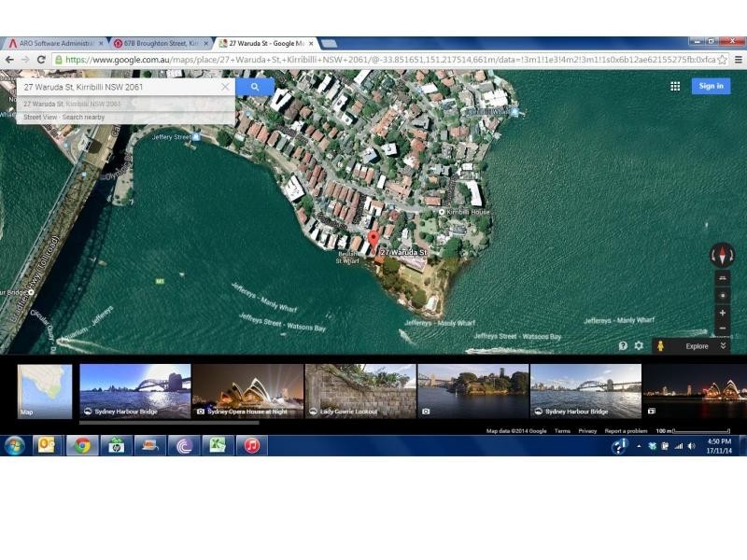The width and height of the screenshot is (747, 560).
Task: Open the map settings gear
Action: [x=639, y=345]
